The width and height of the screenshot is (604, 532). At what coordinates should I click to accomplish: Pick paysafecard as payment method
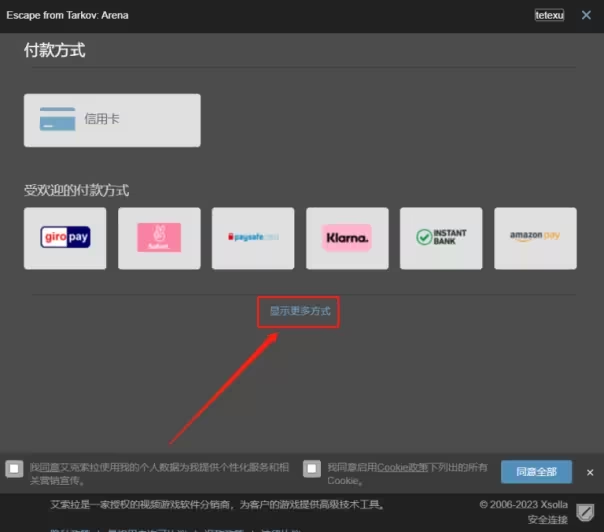[x=253, y=238]
